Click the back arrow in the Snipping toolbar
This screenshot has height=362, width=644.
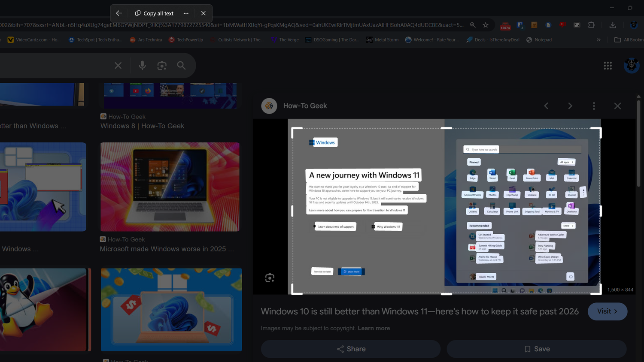click(119, 13)
